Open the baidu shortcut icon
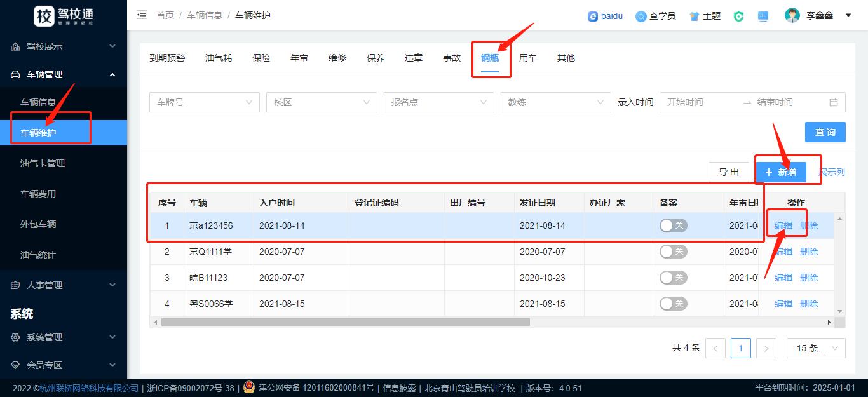 click(593, 16)
